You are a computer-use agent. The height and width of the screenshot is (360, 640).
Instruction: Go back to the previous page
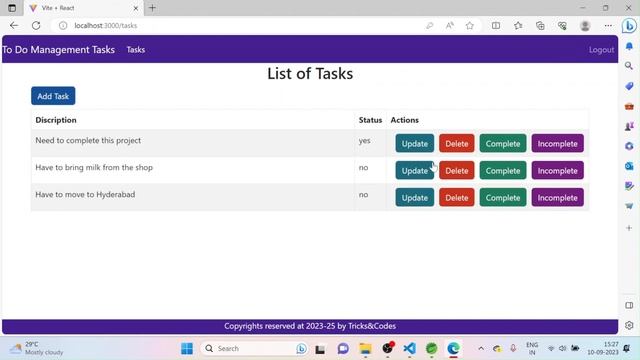tap(14, 25)
